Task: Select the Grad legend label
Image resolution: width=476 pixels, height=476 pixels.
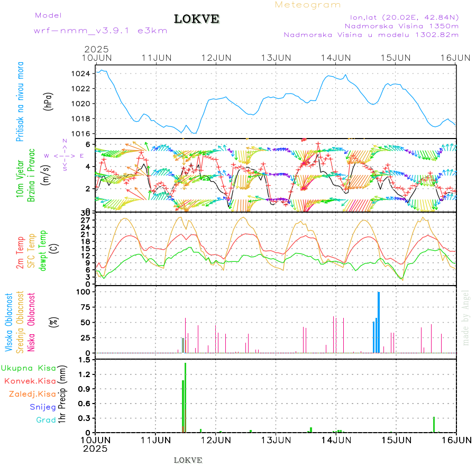Action: [46, 420]
